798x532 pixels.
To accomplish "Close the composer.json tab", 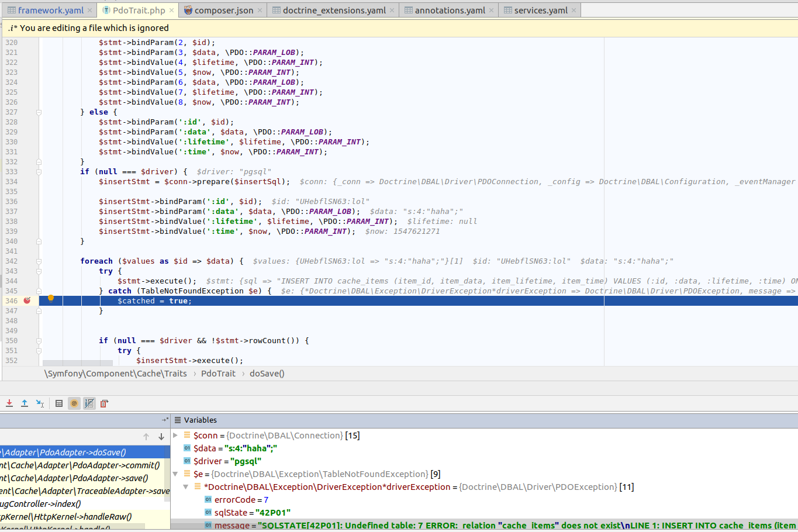I will [x=260, y=11].
